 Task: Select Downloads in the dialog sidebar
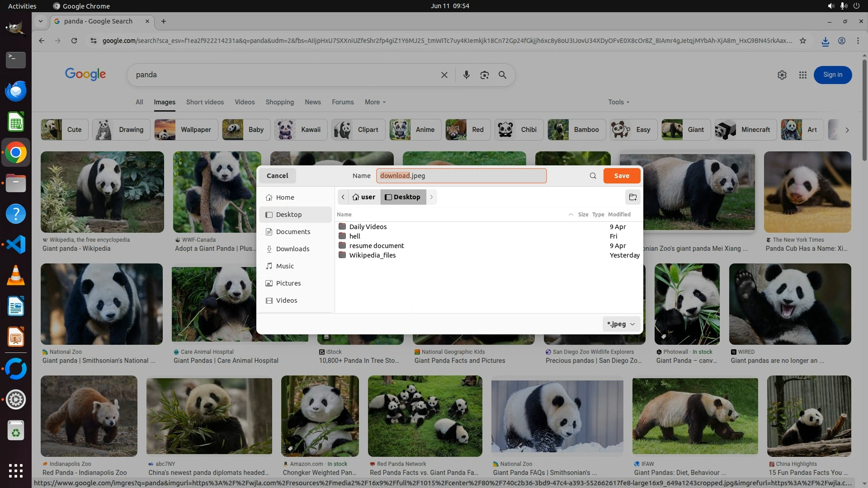point(292,249)
